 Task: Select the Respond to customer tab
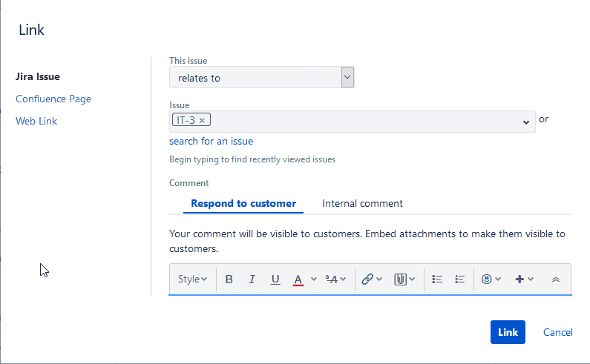(x=243, y=203)
